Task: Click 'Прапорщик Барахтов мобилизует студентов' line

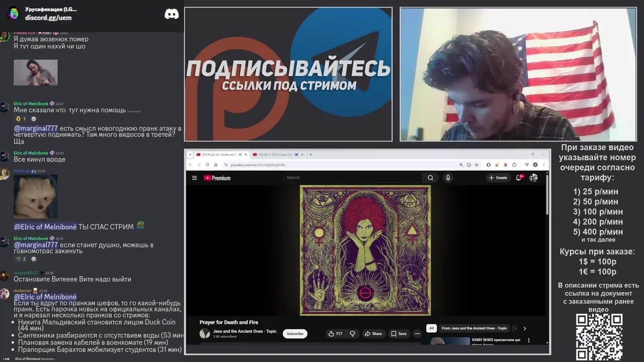Action: click(x=100, y=349)
